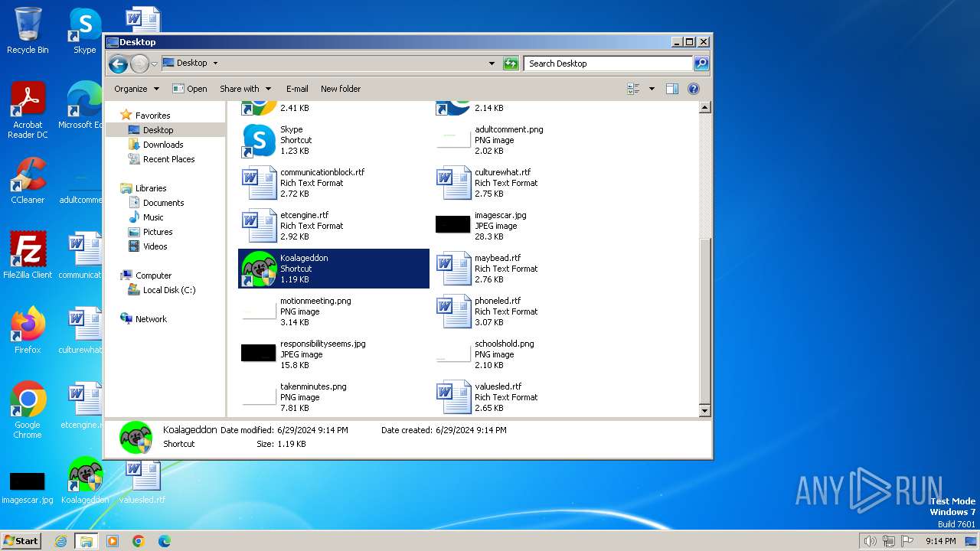Click the taskbar clock showing 9:14 PM
Viewport: 980px width, 551px height.
pyautogui.click(x=941, y=541)
